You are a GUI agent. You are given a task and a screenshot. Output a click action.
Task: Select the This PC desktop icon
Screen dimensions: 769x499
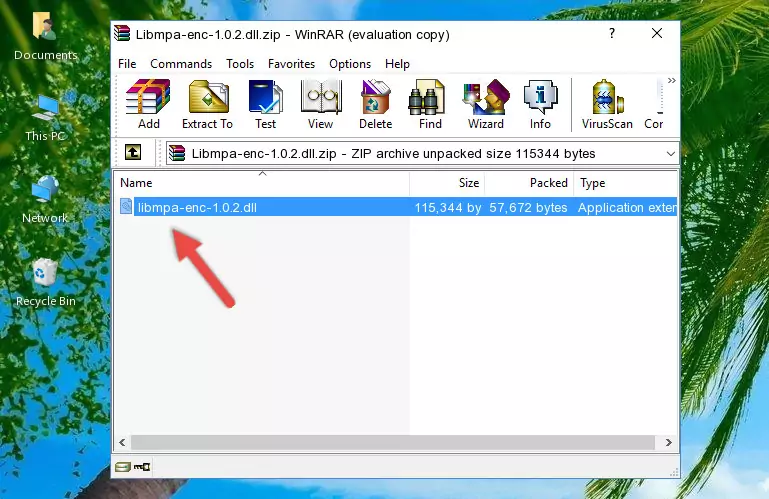tap(46, 118)
